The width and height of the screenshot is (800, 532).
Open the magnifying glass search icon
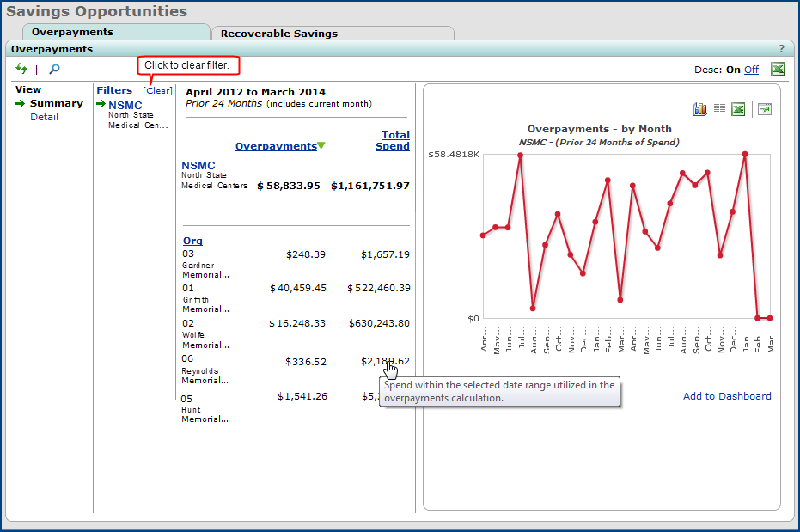click(x=54, y=70)
